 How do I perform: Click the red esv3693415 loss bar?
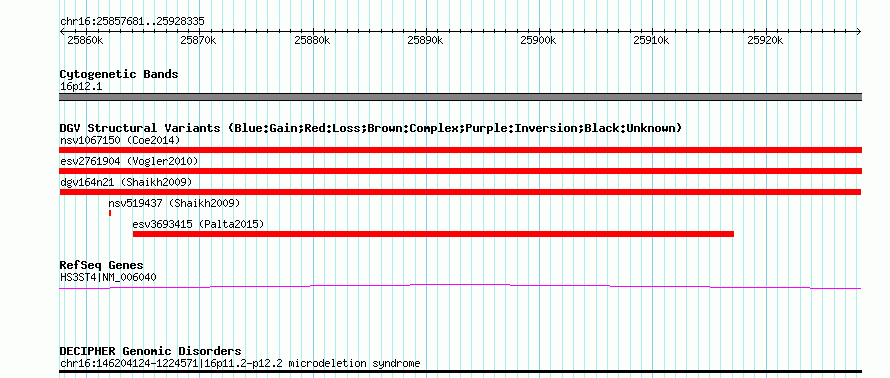tap(433, 234)
